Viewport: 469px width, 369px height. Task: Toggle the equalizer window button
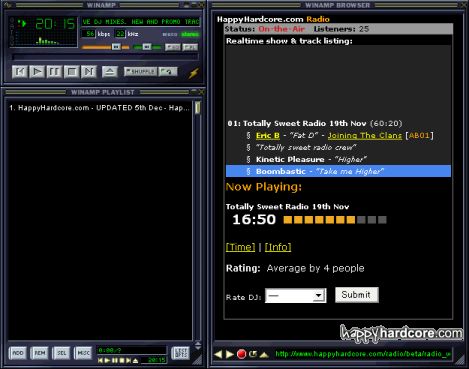pyautogui.click(x=173, y=47)
